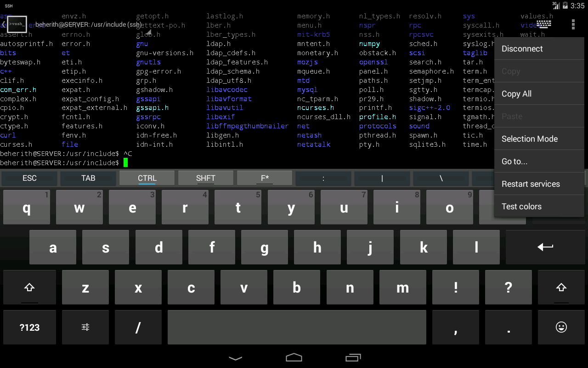
Task: Tap the keyboard settings key
Action: click(x=85, y=327)
